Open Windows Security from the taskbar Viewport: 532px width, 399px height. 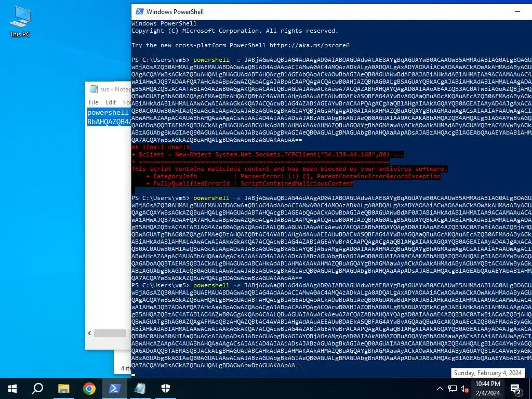click(x=166, y=389)
